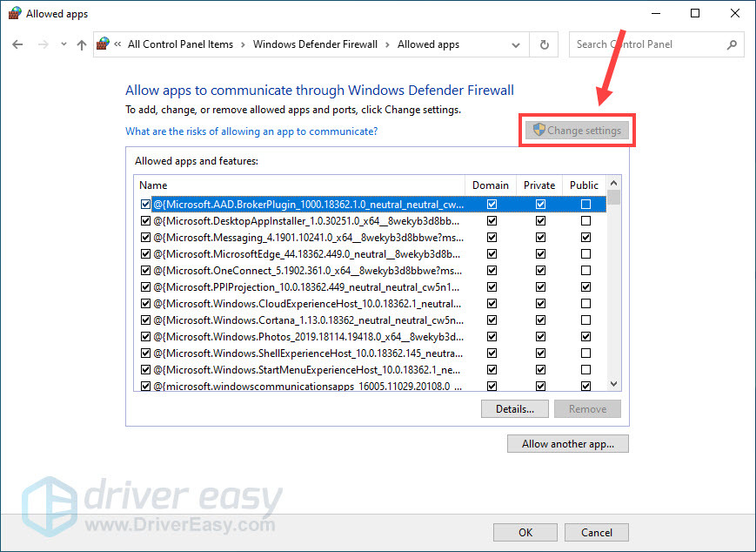Expand chevron after All Control Panel Items
The width and height of the screenshot is (756, 552).
[x=243, y=45]
